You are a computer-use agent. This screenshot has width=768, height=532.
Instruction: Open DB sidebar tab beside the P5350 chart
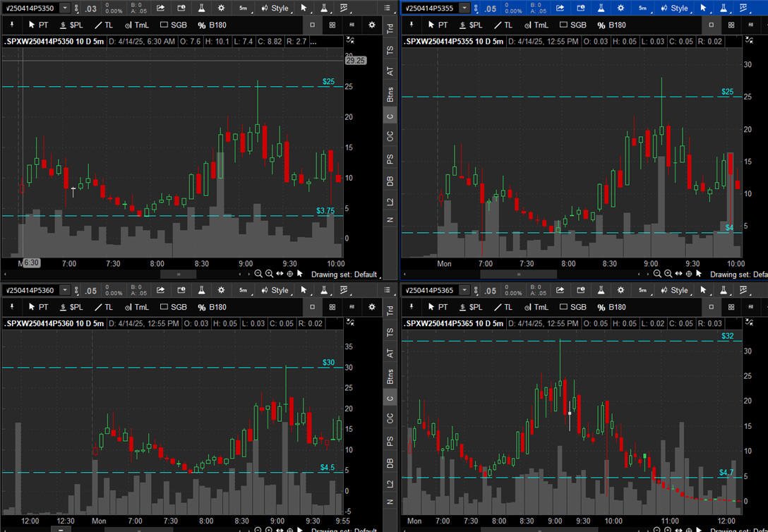(x=390, y=181)
